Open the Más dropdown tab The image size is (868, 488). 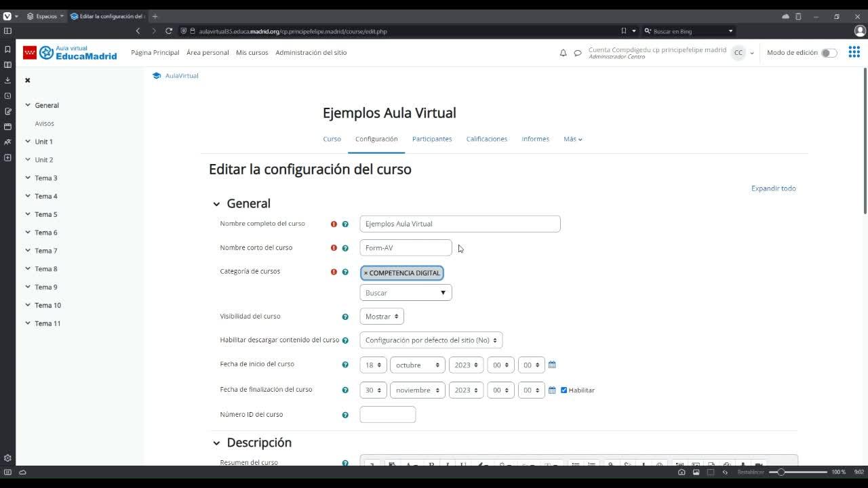(x=573, y=139)
